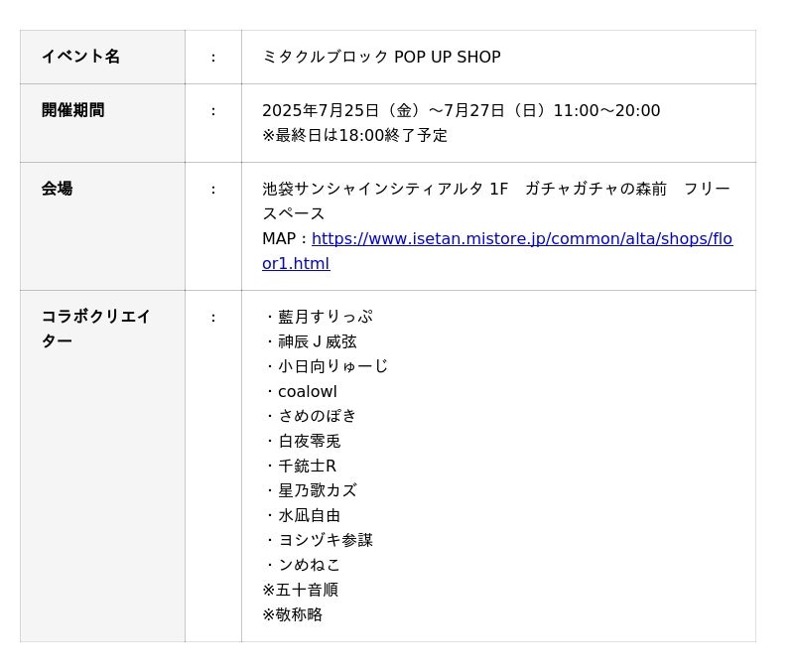The width and height of the screenshot is (794, 672).
Task: Click the 2025年7月25日 event date line
Action: pos(461,111)
